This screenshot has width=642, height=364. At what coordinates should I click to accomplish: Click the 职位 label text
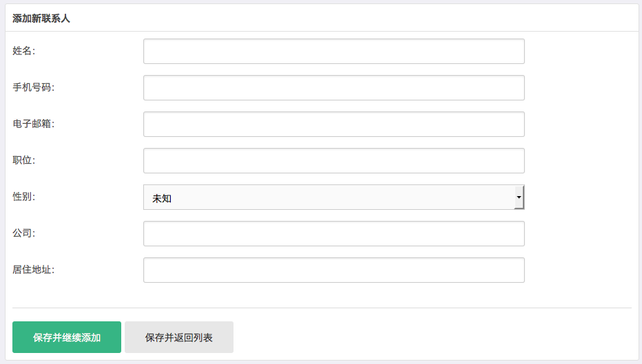point(24,160)
